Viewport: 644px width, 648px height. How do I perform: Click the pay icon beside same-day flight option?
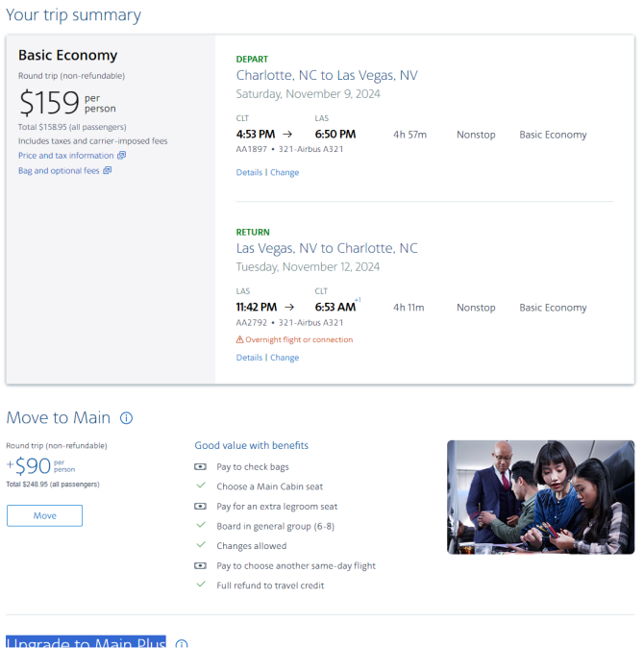tap(200, 565)
